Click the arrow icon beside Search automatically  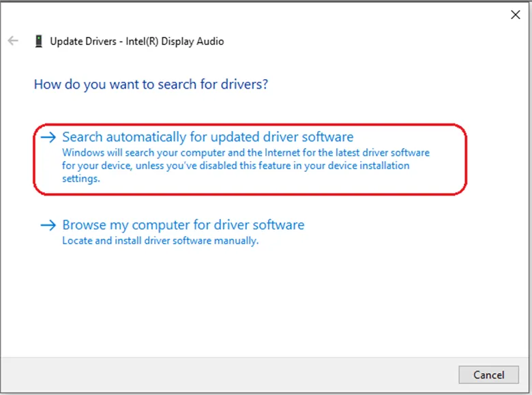48,137
